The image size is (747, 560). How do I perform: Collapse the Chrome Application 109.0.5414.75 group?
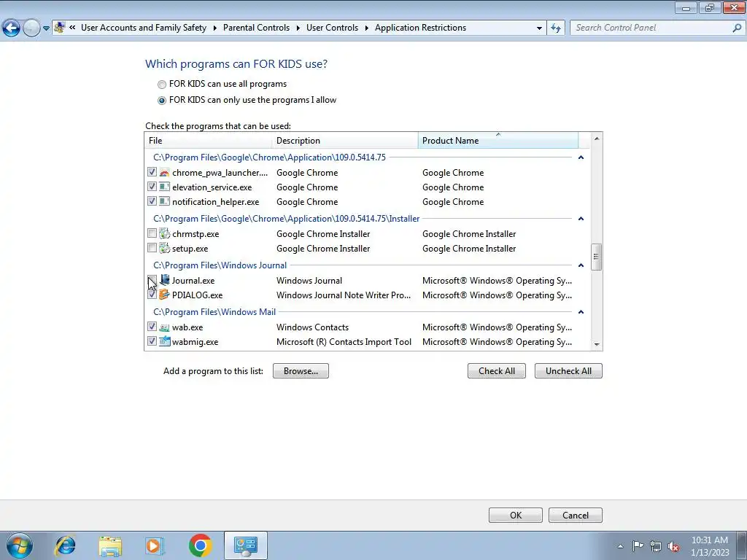(x=581, y=157)
